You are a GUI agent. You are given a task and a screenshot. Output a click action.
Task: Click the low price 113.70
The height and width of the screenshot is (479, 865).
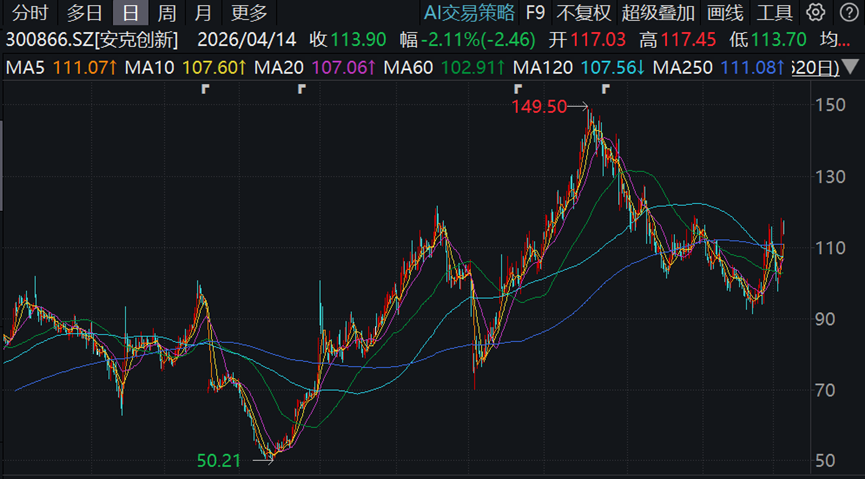coord(778,40)
